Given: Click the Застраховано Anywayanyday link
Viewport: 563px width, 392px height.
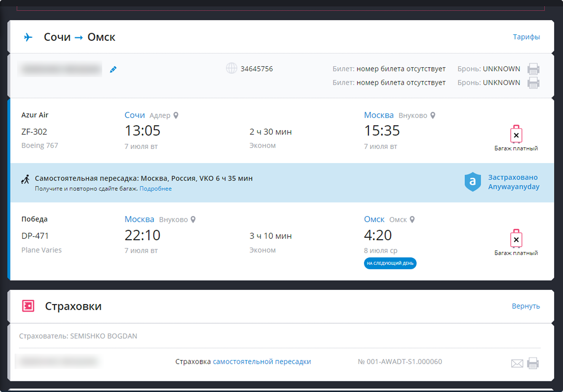Looking at the screenshot, I should pyautogui.click(x=514, y=182).
